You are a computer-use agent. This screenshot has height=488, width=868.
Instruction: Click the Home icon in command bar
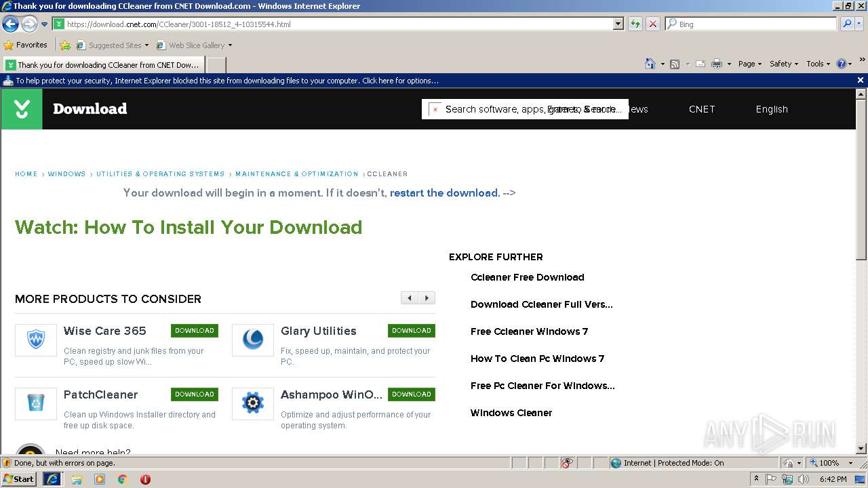pos(650,64)
